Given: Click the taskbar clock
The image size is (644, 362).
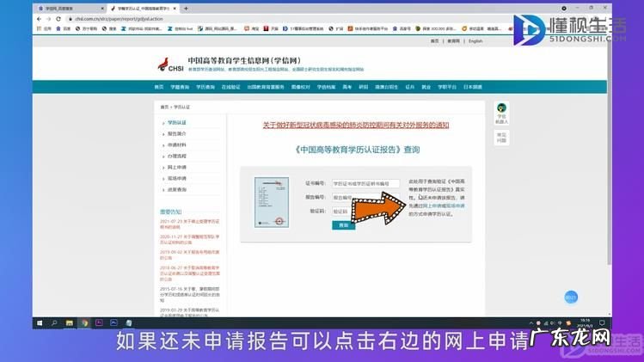Looking at the screenshot, I should [x=585, y=323].
